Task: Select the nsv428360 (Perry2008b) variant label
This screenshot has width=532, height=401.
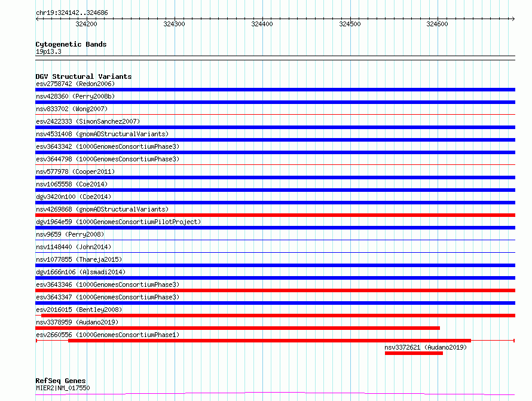Action: [x=75, y=96]
